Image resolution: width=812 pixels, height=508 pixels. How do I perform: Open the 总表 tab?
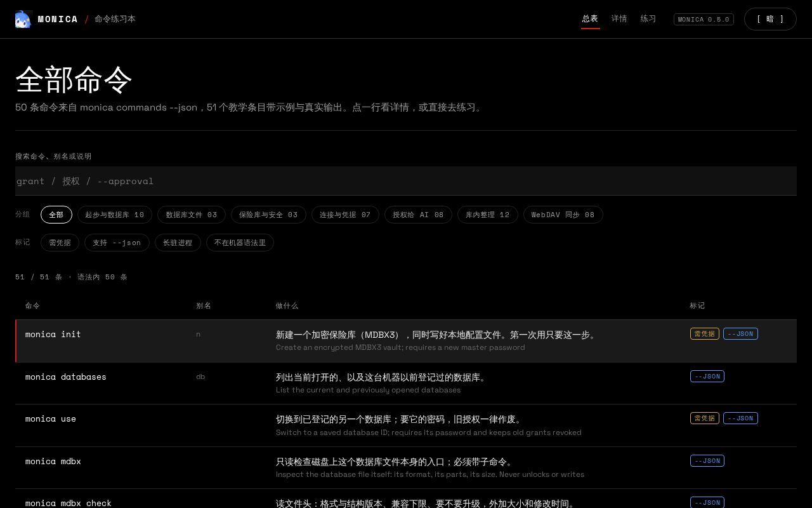point(590,19)
